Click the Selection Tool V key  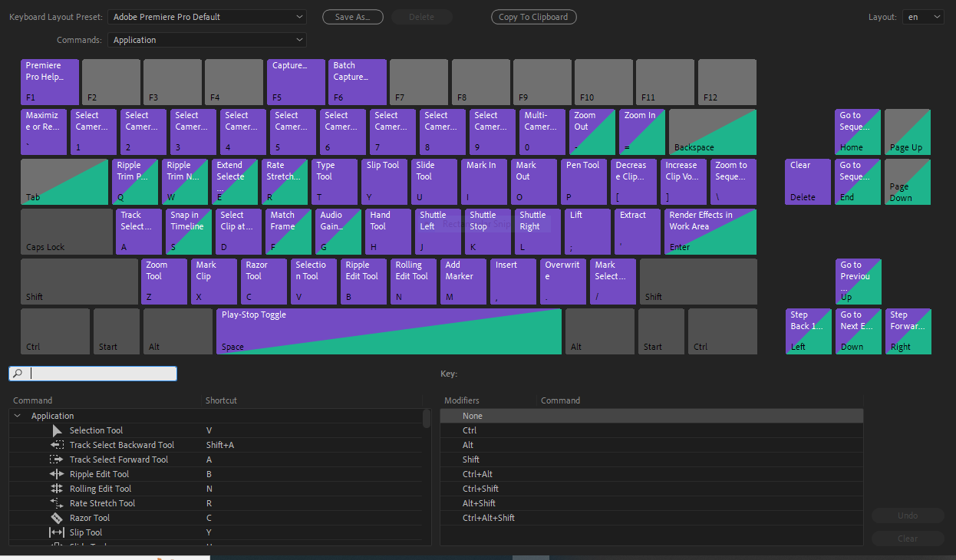314,282
